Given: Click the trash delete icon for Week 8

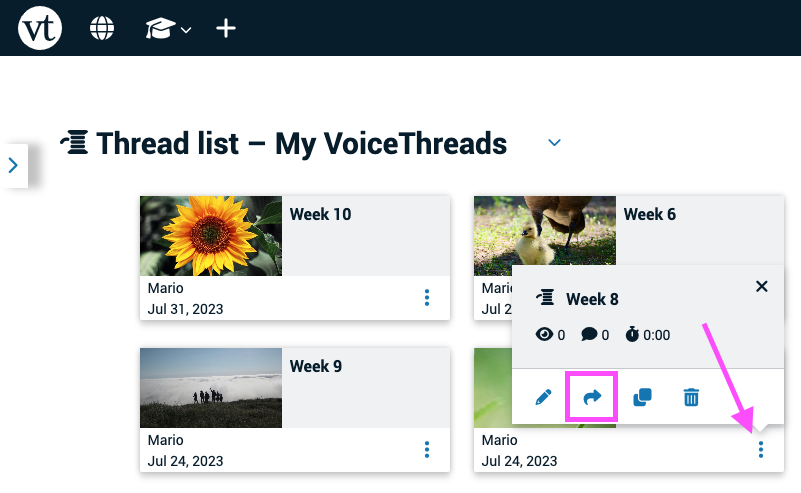Looking at the screenshot, I should [x=691, y=397].
